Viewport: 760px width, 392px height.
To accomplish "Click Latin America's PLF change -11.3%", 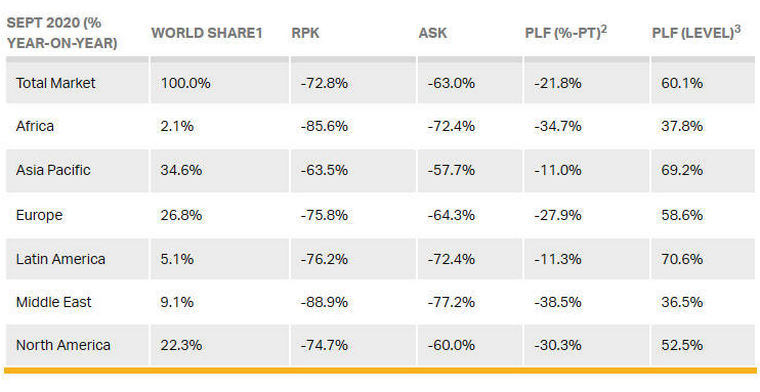I will (x=558, y=259).
